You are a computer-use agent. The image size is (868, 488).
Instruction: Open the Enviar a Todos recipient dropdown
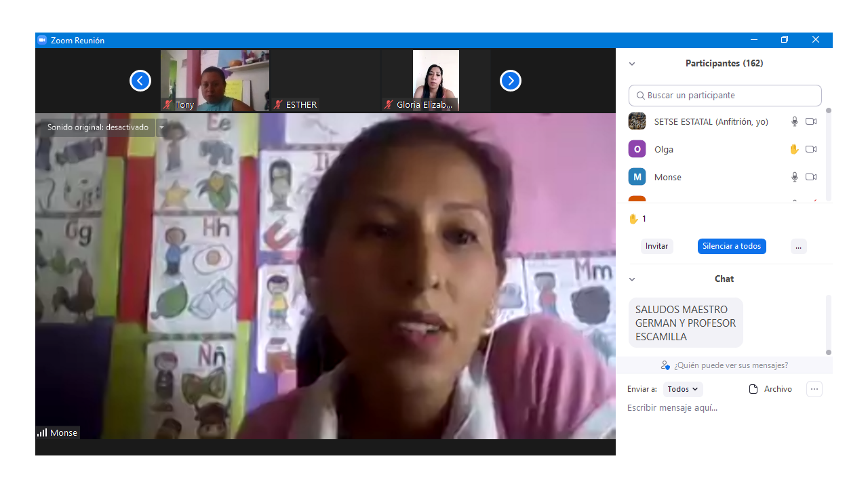682,389
